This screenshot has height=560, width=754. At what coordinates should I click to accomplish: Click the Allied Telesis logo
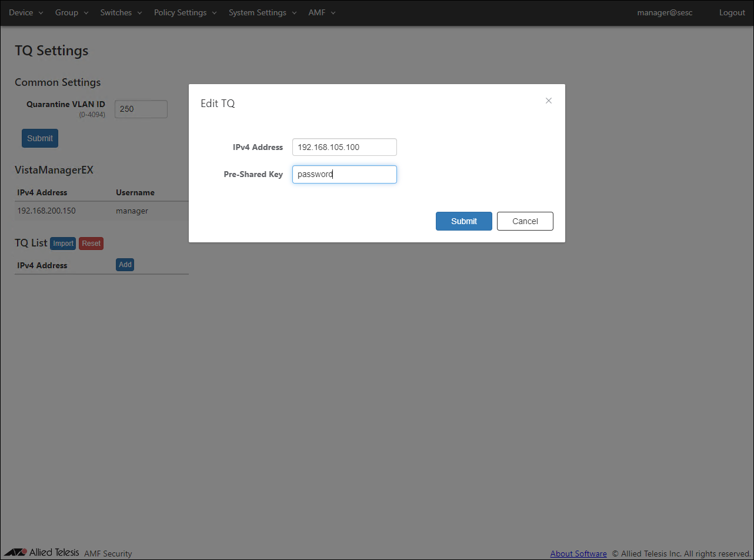(x=42, y=553)
